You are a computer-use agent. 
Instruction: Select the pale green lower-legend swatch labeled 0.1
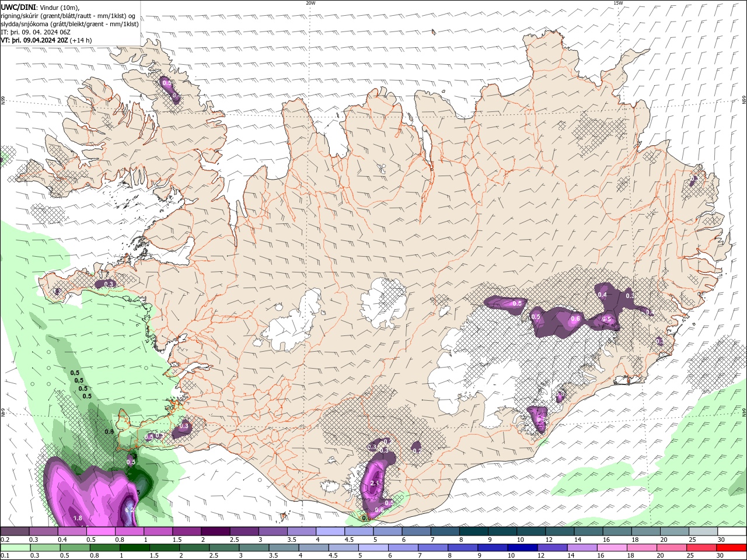(x=15, y=548)
